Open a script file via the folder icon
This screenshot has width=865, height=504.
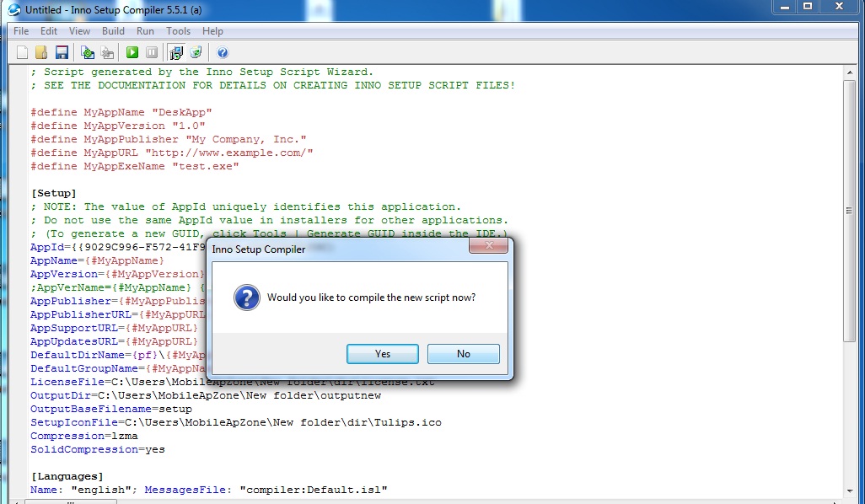pos(41,52)
